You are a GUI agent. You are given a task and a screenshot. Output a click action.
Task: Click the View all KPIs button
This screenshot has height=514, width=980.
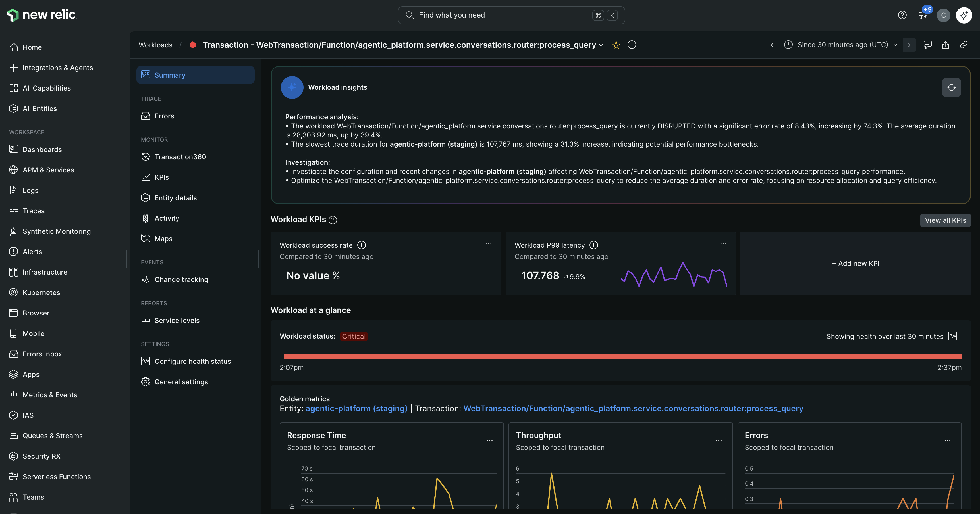[945, 220]
